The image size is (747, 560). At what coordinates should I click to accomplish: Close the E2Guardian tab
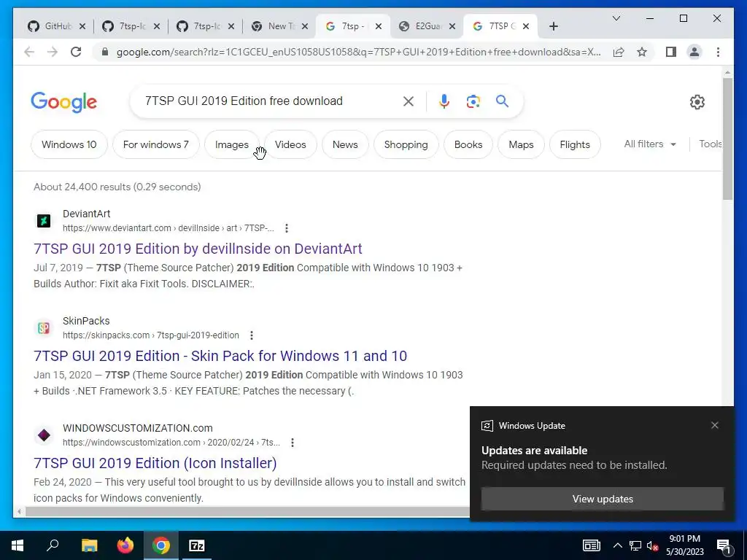click(x=452, y=26)
